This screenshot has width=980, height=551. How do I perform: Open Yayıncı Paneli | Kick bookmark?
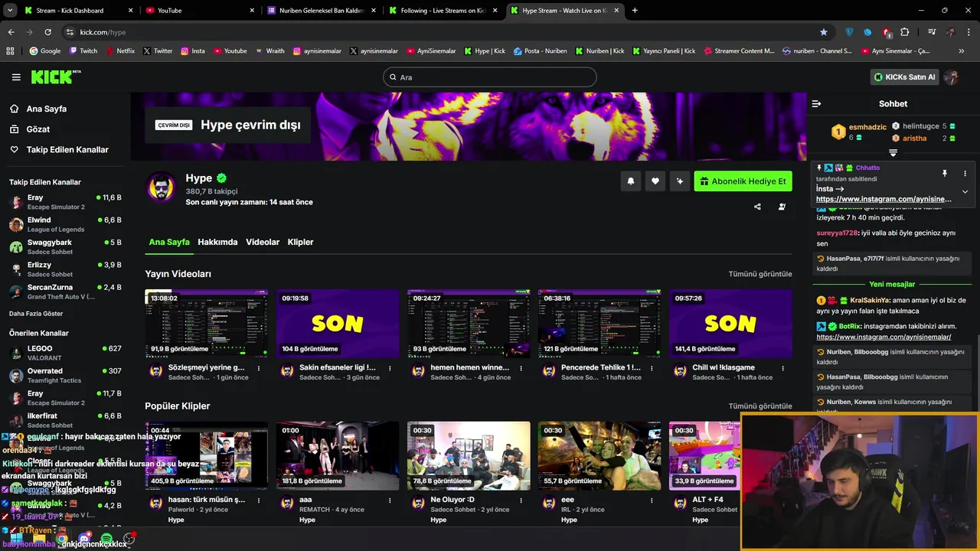click(x=663, y=51)
